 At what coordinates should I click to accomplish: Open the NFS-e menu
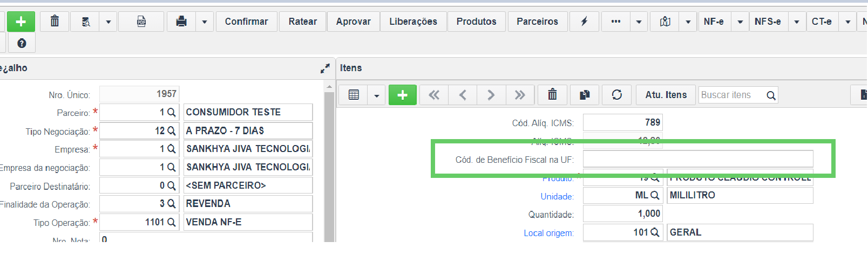coord(768,22)
